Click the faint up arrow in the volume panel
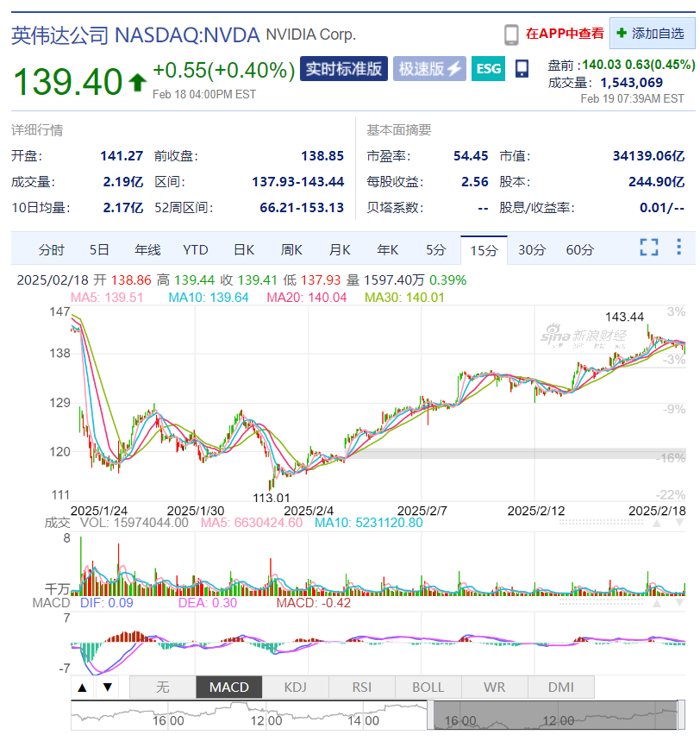 [x=657, y=523]
